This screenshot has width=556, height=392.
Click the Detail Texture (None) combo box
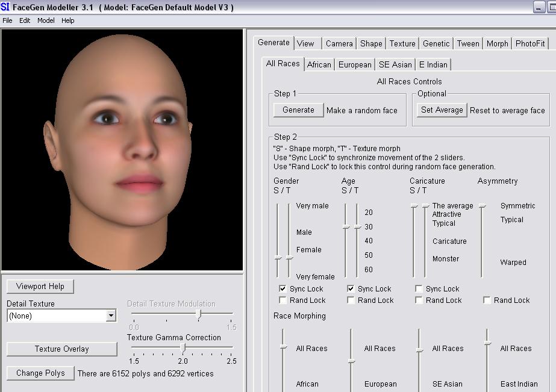(61, 316)
